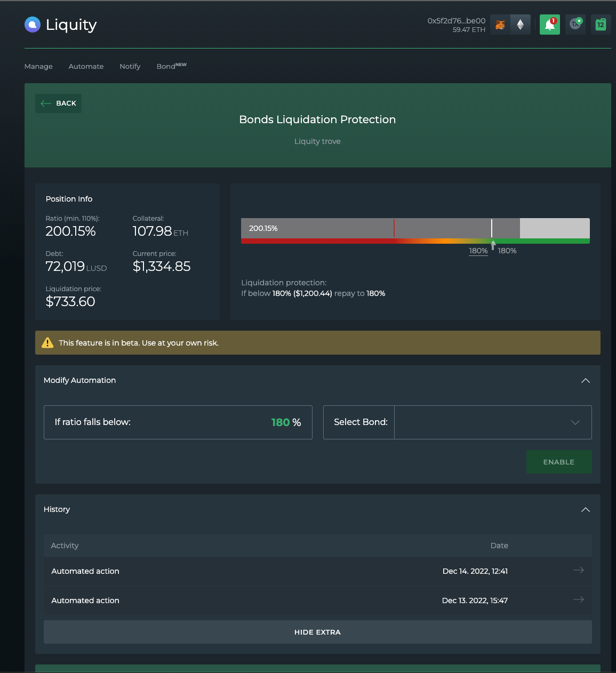Click wallet address 0x5f2d76...be00
This screenshot has width=616, height=673.
457,21
